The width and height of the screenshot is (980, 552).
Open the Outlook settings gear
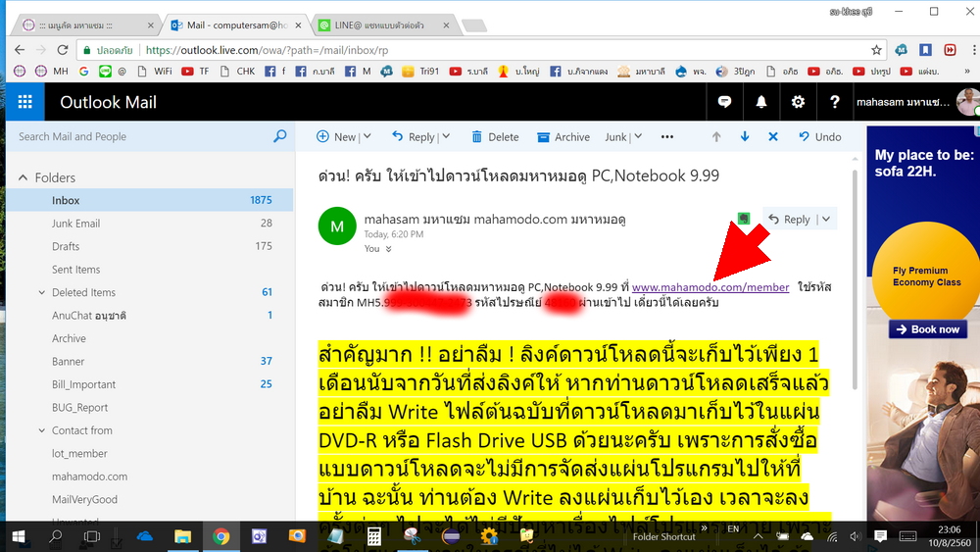(798, 102)
